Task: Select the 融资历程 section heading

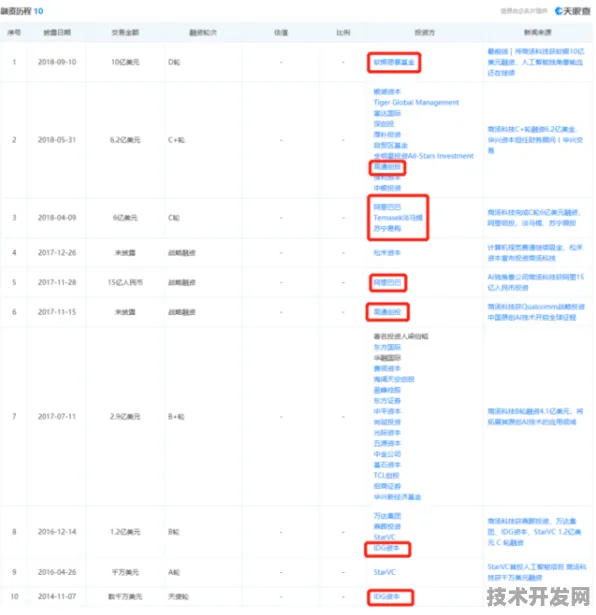Action: click(22, 11)
